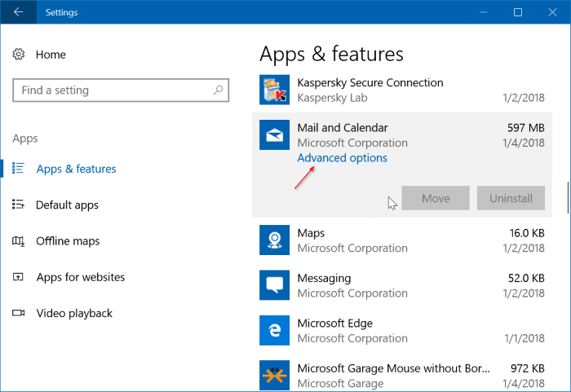Screen dimensions: 571x392
Task: Click the vertical scrollbar of apps list
Action: point(568,197)
